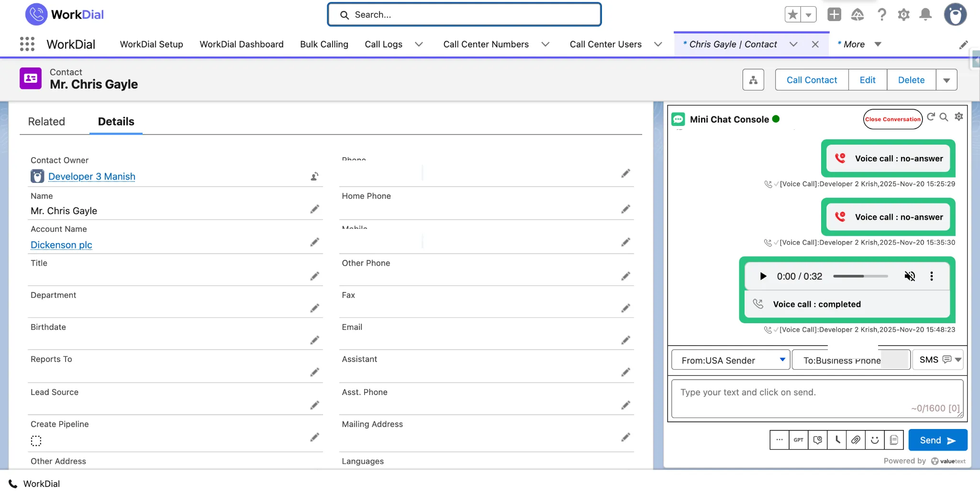Edit the Birthdate field pencil
The height and width of the screenshot is (497, 980).
click(x=314, y=340)
